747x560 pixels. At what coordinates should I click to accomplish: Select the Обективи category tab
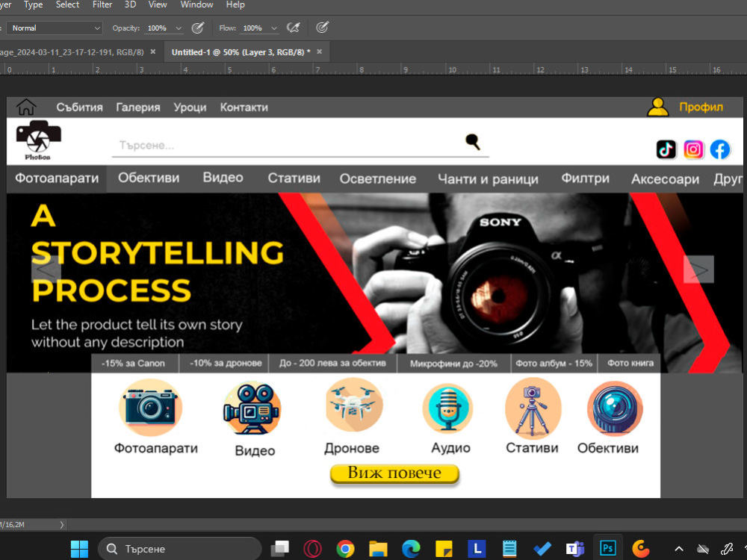149,178
